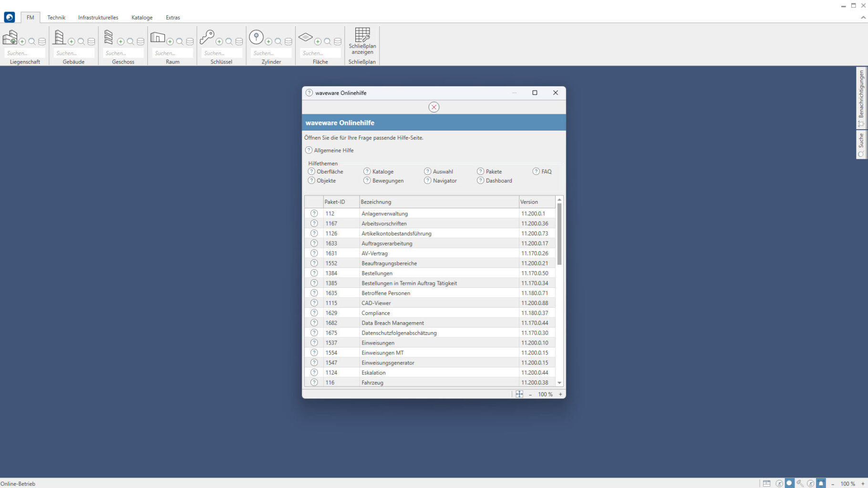Image resolution: width=868 pixels, height=488 pixels.
Task: Click the red circled X in help dialog
Action: click(x=434, y=107)
